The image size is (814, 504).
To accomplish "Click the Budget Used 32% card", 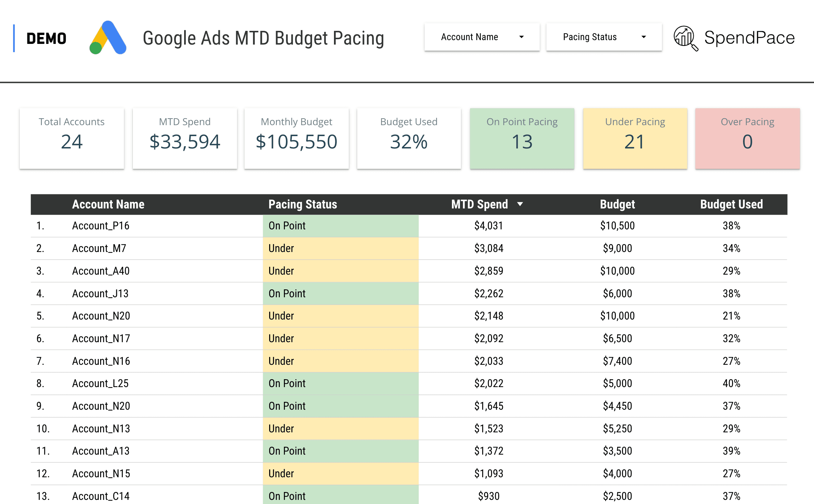I will click(x=409, y=139).
